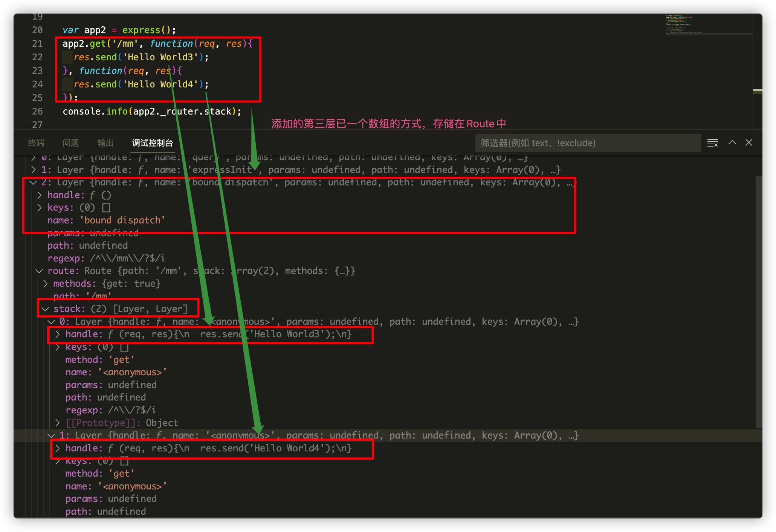Expand the [[Prototype]]: Object node
Viewport: 776px width, 532px height.
[58, 423]
